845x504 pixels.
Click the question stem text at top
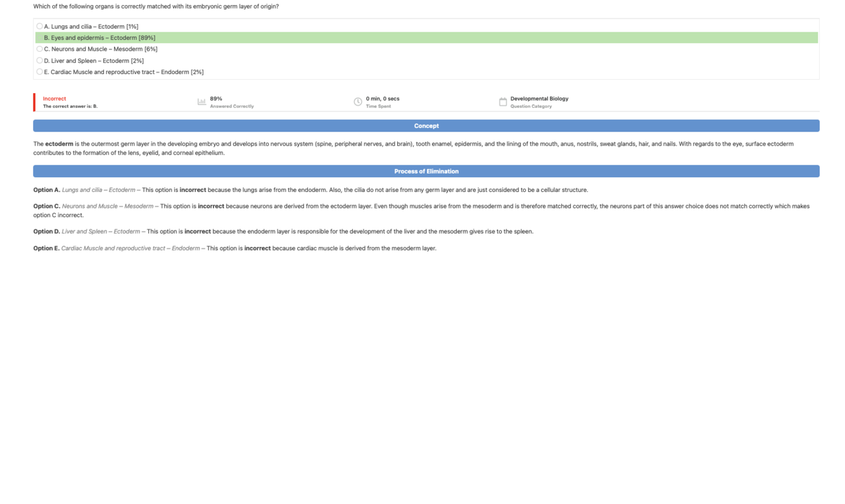click(156, 6)
